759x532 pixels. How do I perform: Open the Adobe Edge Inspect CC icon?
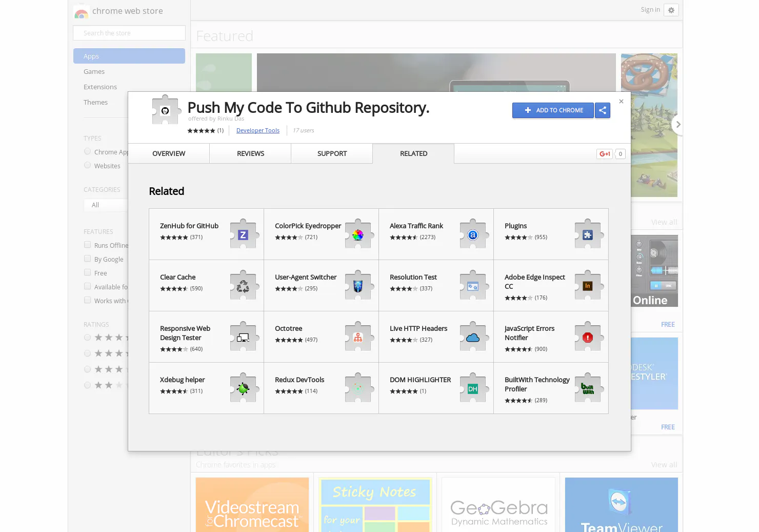588,286
